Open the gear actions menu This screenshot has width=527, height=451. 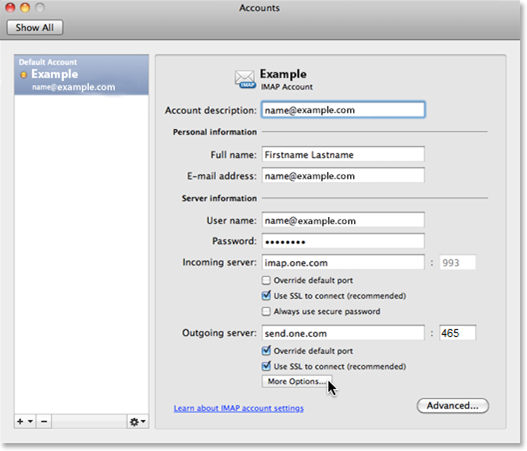coord(137,421)
